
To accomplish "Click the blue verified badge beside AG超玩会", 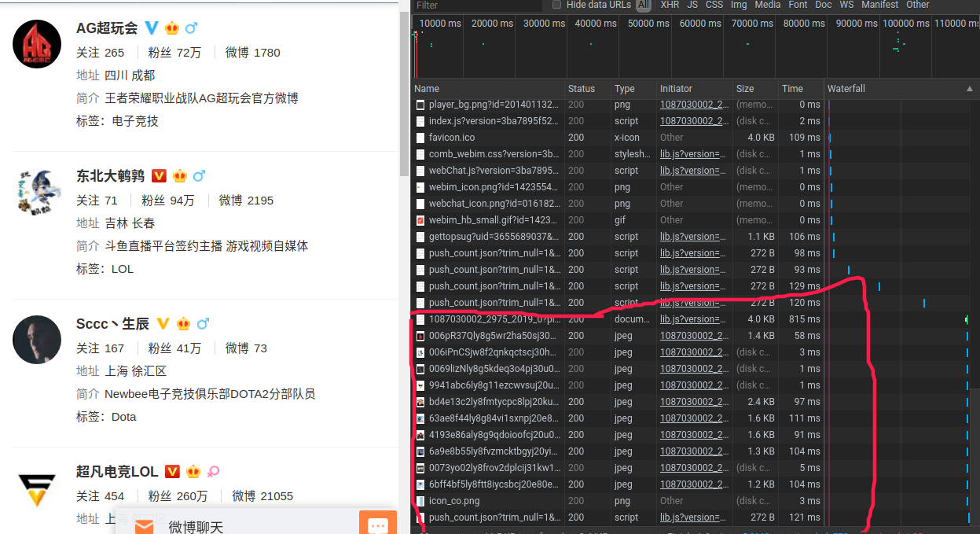I will 152,28.
